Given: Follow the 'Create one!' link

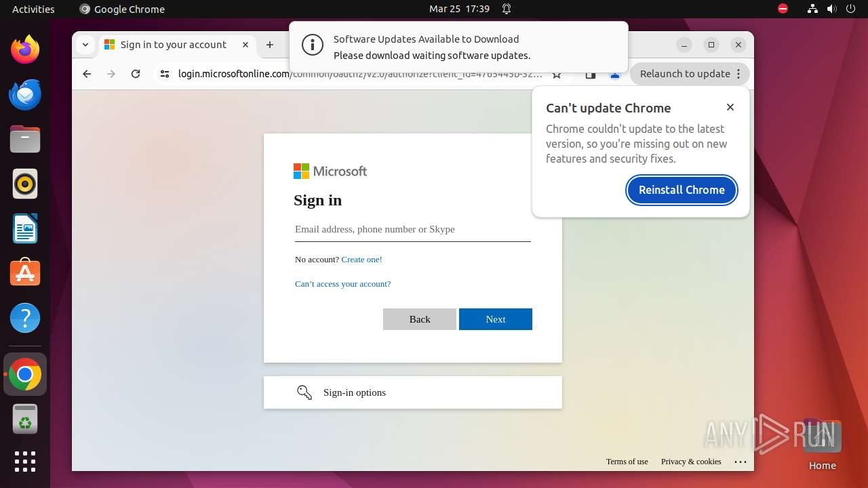Looking at the screenshot, I should tap(361, 260).
